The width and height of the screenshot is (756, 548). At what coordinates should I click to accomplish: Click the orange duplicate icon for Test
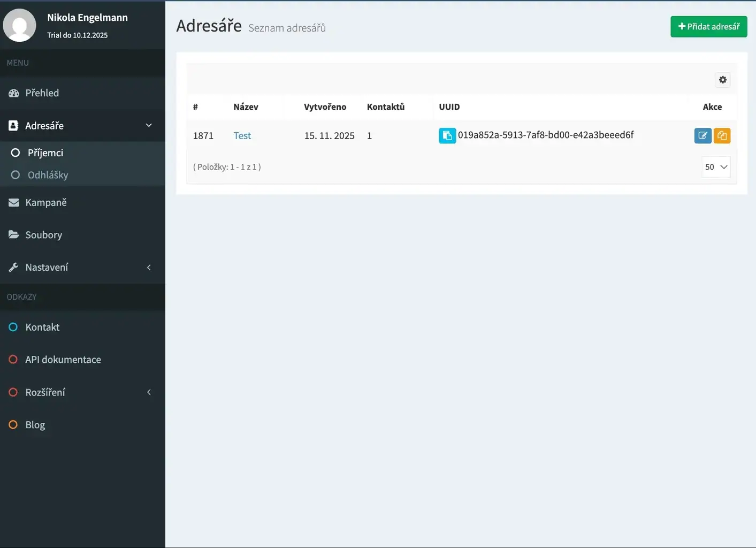click(x=722, y=136)
